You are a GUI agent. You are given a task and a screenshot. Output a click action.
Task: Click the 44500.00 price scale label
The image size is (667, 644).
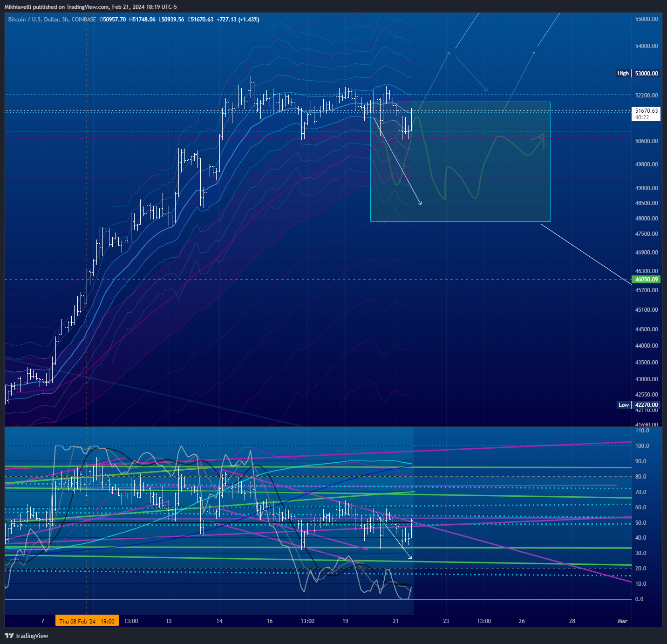647,329
